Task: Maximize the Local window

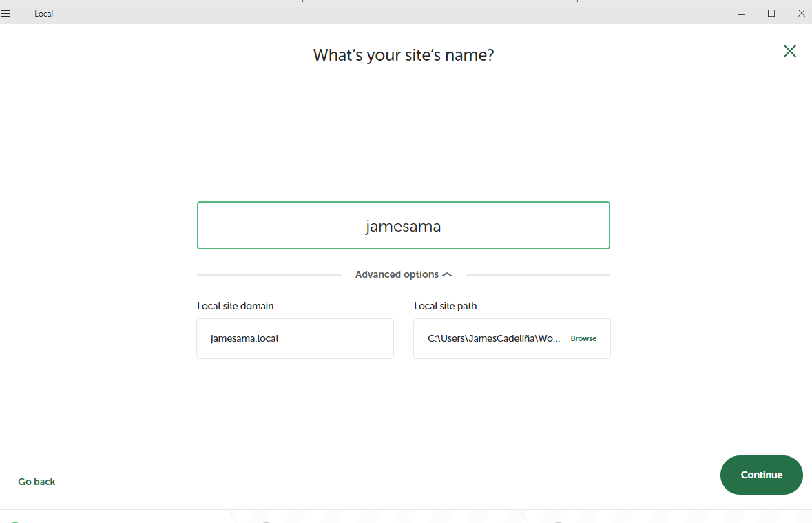Action: point(771,13)
